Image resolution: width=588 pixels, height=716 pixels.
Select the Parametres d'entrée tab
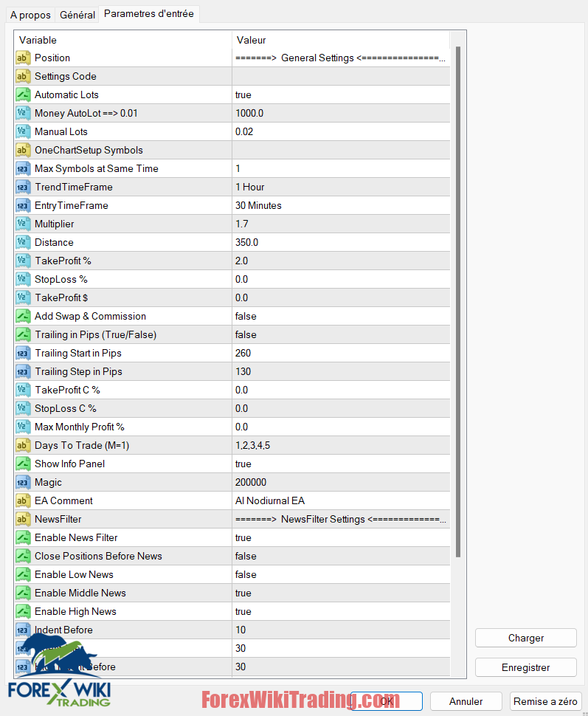(x=149, y=14)
